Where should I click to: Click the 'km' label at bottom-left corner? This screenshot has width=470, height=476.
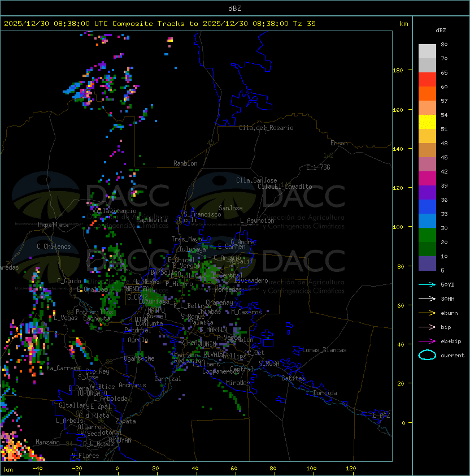(8, 470)
